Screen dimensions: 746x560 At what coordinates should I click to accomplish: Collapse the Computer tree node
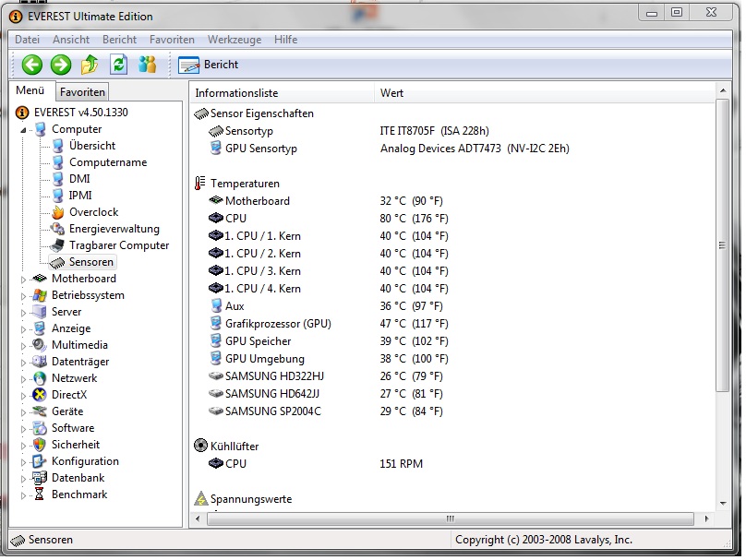coord(23,130)
